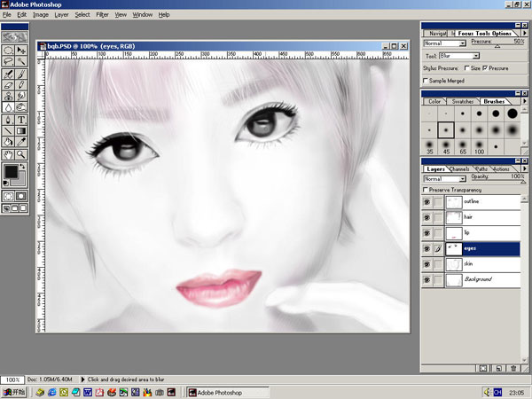This screenshot has width=532, height=399.
Task: Add layer mask icon in Layers panel
Action: (483, 368)
